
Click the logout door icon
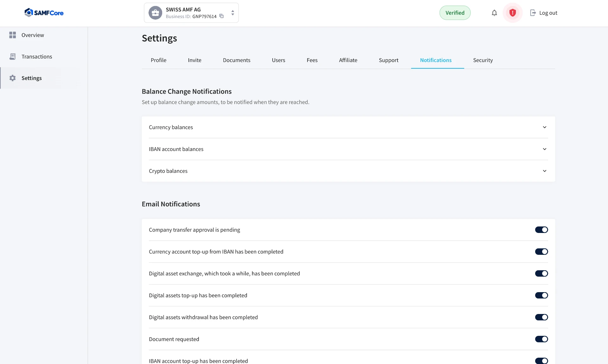click(533, 13)
